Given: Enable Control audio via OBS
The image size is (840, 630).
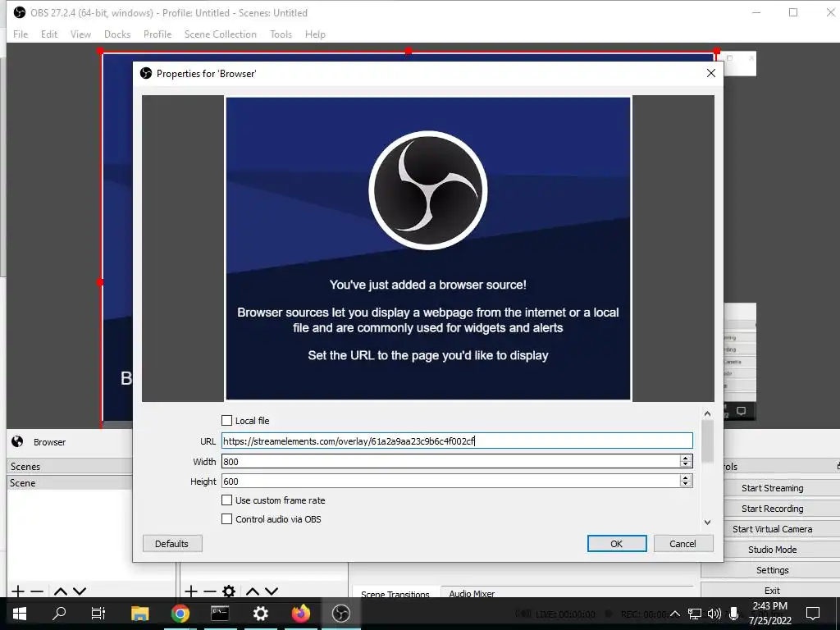Looking at the screenshot, I should [x=227, y=518].
